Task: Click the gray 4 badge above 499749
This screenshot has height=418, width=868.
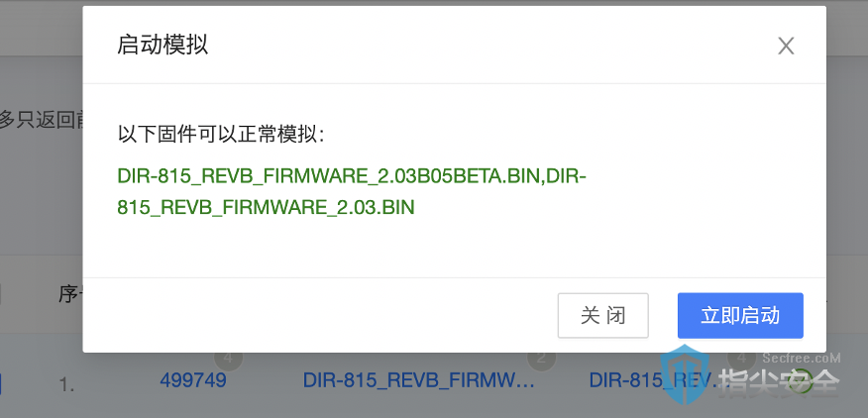Action: 228,359
